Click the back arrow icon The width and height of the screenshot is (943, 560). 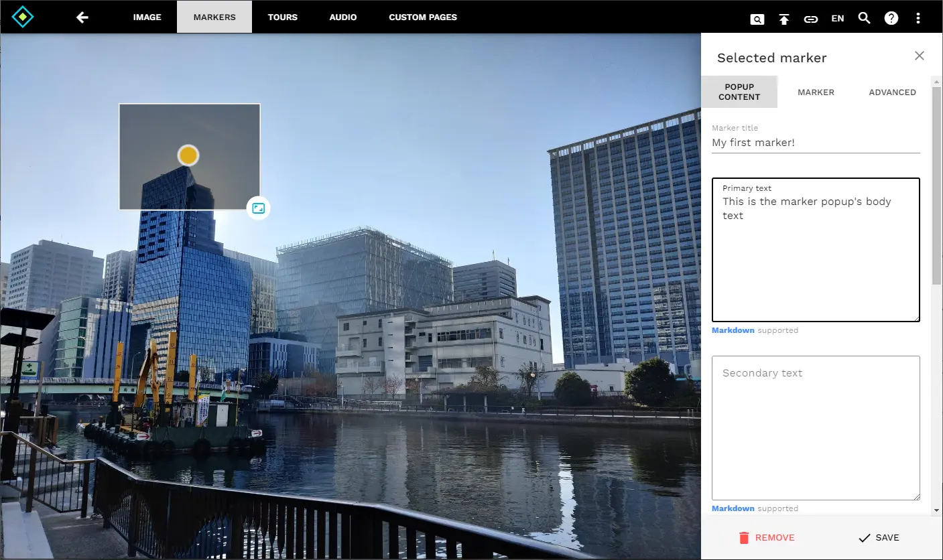(x=82, y=17)
